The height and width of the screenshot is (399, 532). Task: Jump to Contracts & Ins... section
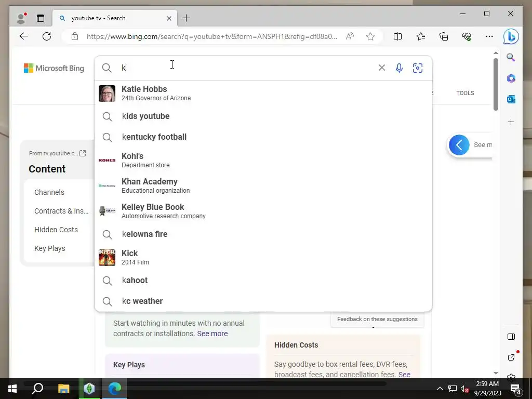(x=61, y=211)
